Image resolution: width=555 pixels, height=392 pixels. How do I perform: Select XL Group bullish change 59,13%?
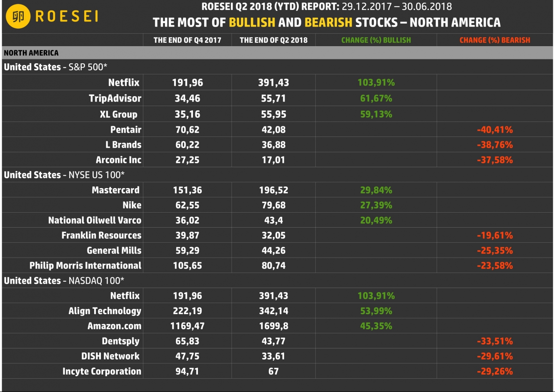[376, 114]
